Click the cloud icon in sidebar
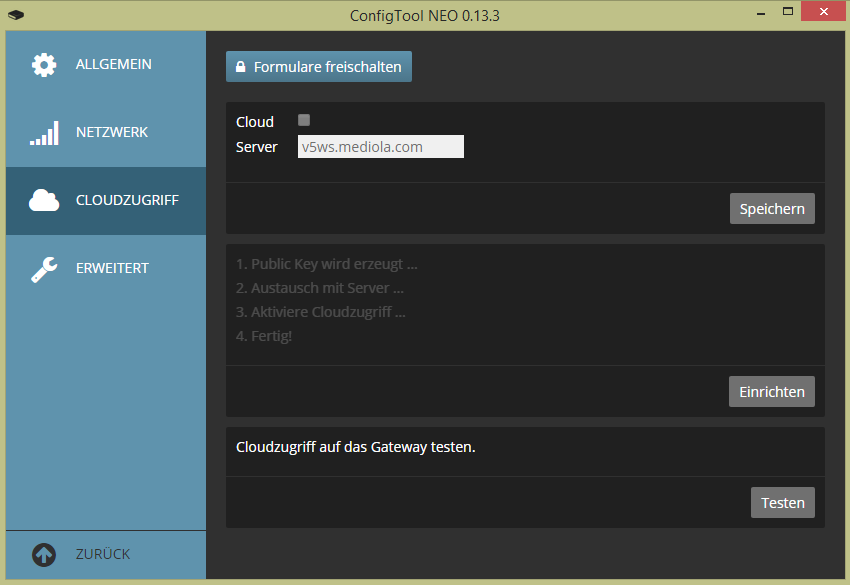850x585 pixels. click(x=44, y=201)
